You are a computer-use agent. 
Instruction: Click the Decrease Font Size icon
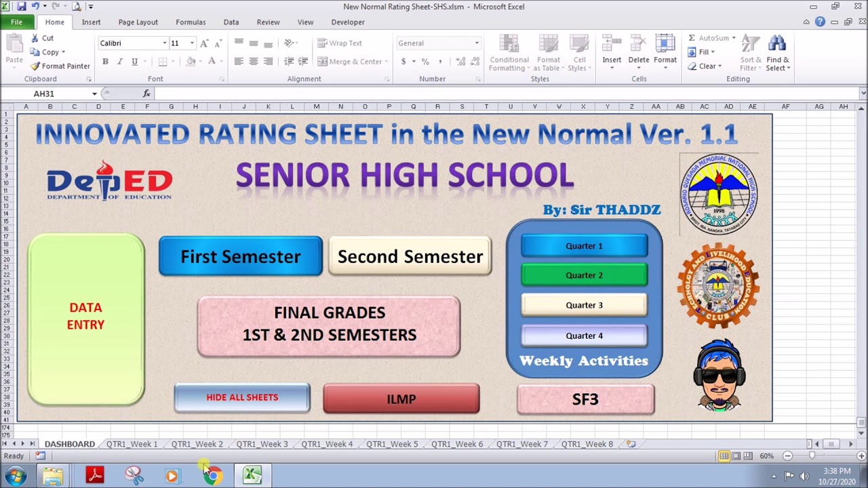[218, 43]
